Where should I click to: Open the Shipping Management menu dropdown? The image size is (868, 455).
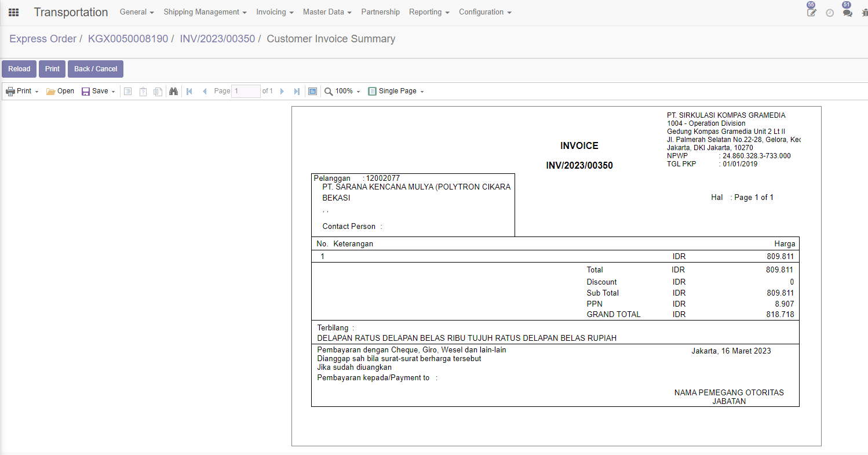(x=205, y=12)
